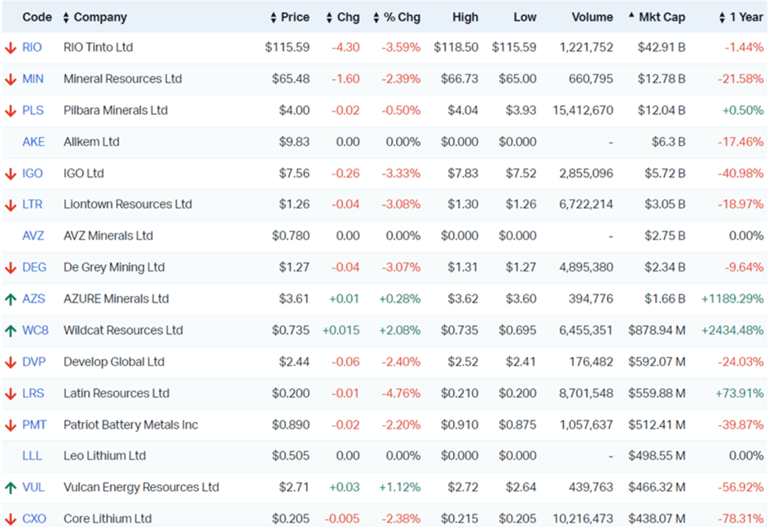The width and height of the screenshot is (774, 532).
Task: Sort by Mkt Cap column header
Action: [x=657, y=17]
